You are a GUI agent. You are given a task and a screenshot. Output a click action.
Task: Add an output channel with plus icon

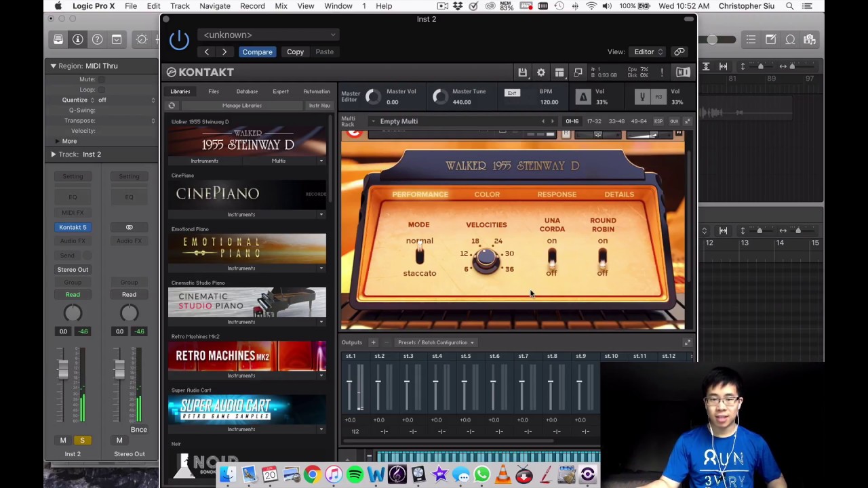[x=373, y=342]
